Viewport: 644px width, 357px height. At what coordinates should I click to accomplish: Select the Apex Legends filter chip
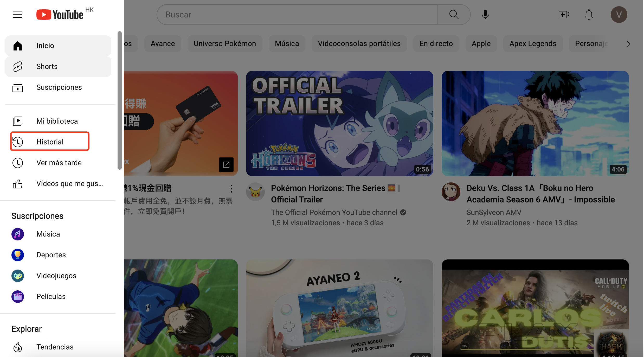coord(533,43)
